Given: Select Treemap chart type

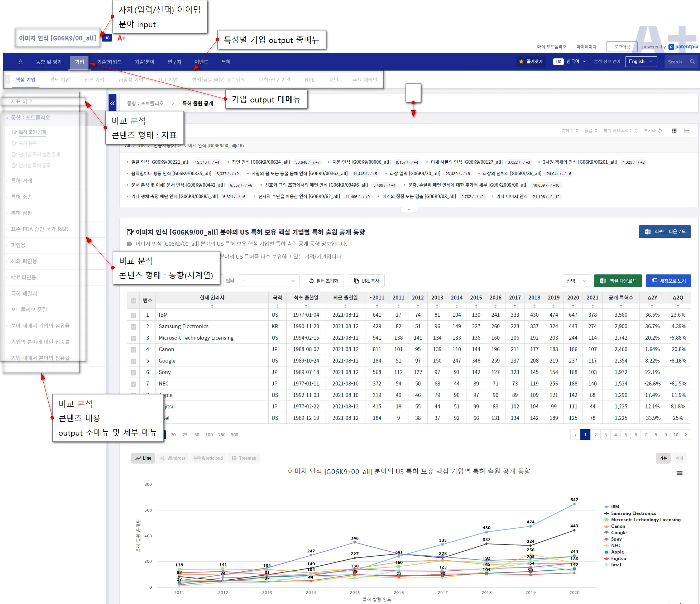Looking at the screenshot, I should pos(244,458).
